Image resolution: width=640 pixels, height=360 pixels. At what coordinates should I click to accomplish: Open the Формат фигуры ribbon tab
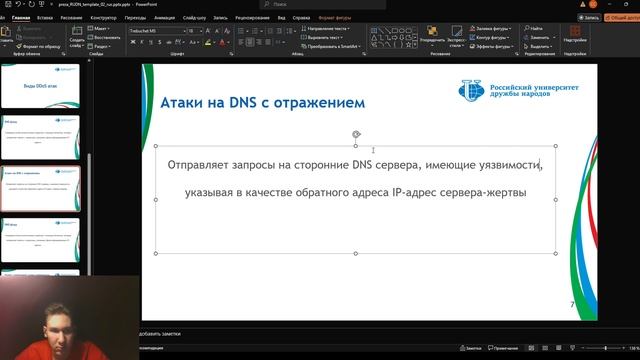(335, 18)
